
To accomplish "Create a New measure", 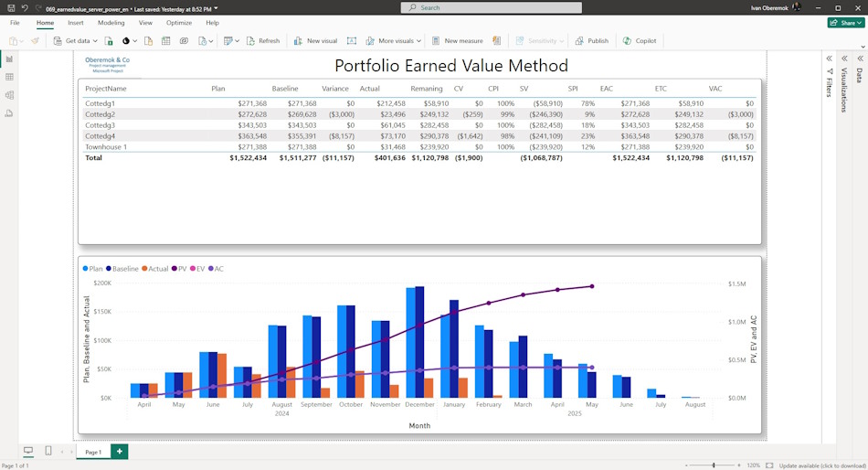I will point(457,40).
